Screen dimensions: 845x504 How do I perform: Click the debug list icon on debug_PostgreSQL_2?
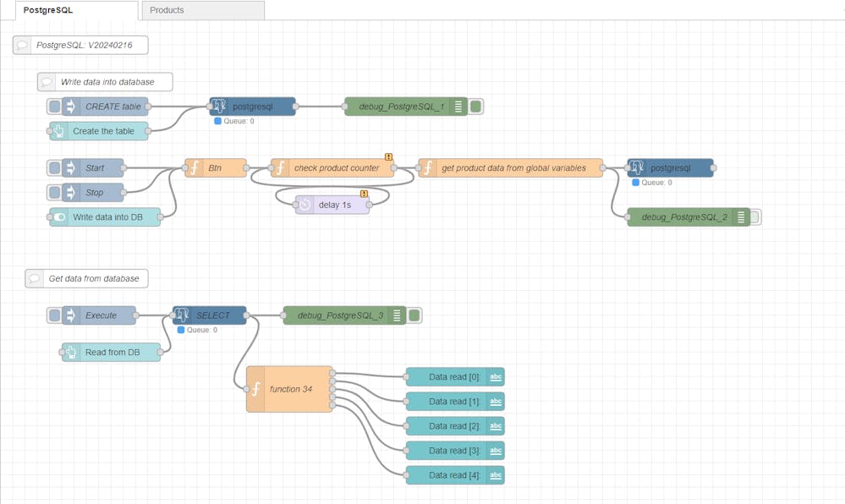(x=742, y=217)
